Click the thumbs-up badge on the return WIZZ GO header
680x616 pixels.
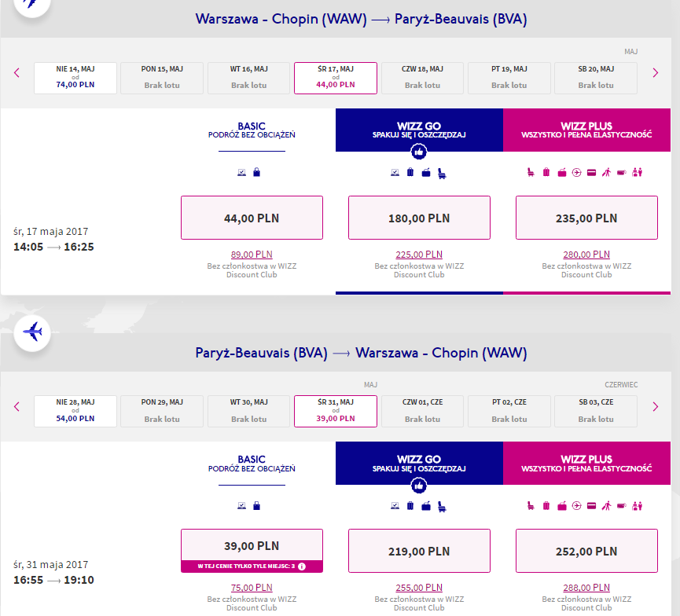click(x=419, y=486)
